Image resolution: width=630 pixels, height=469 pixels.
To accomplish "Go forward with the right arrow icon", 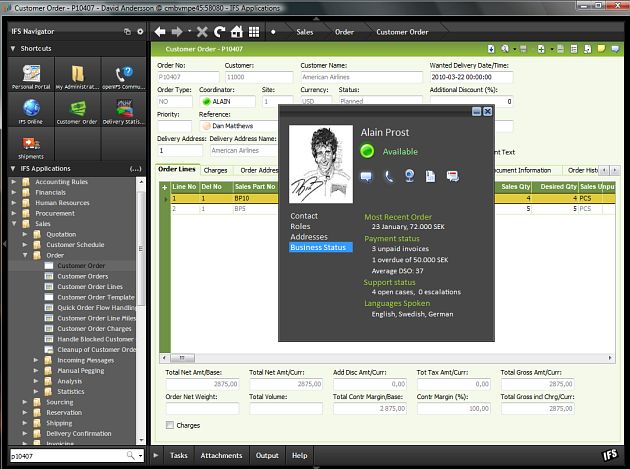I will coord(177,32).
